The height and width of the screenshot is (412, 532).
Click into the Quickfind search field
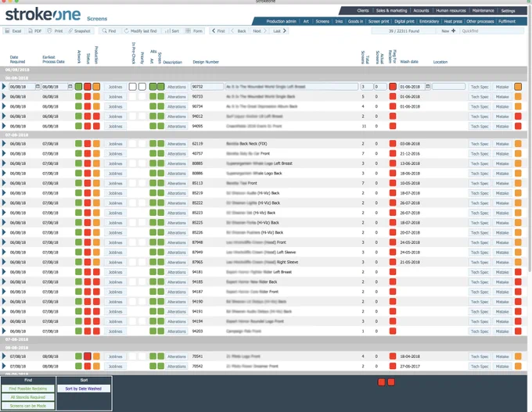[x=492, y=30]
